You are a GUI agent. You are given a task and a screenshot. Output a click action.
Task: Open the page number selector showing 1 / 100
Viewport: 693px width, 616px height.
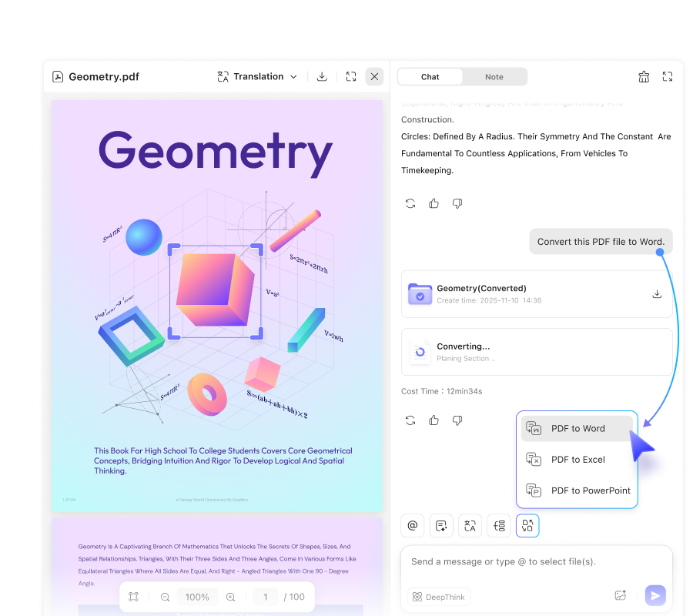coord(265,597)
